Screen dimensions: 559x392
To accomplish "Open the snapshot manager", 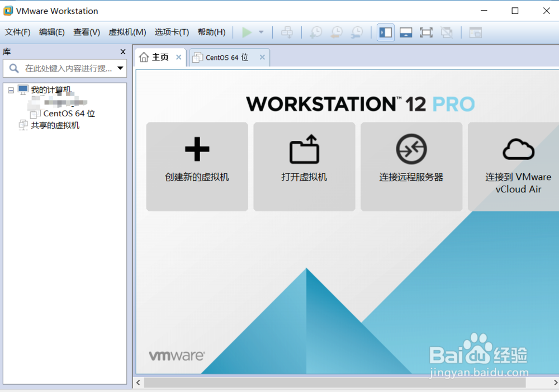I will tap(357, 32).
